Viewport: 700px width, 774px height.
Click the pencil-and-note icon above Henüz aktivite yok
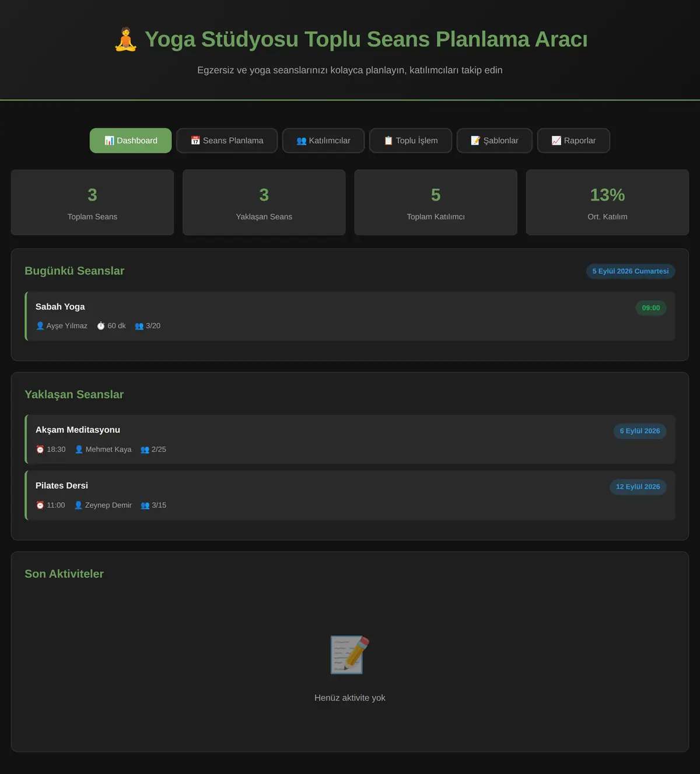(350, 654)
